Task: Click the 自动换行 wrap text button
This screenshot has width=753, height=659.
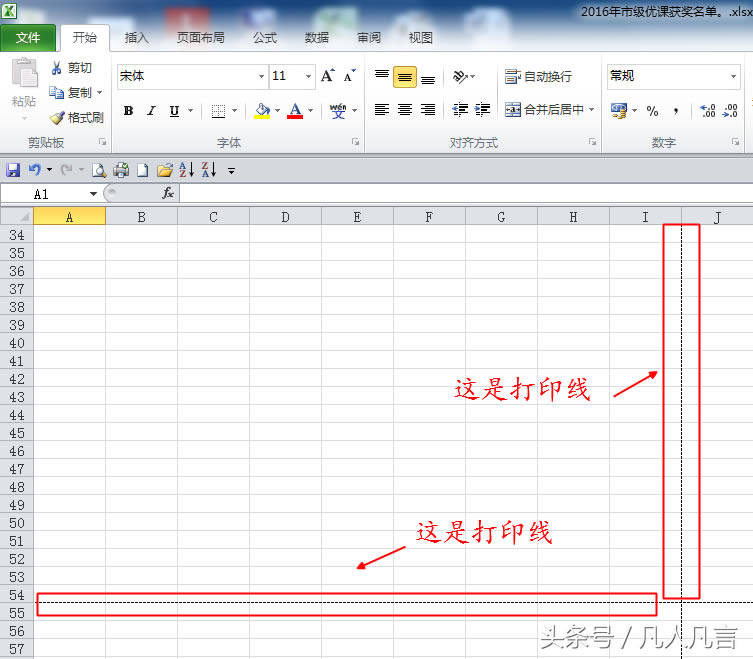Action: coord(539,76)
